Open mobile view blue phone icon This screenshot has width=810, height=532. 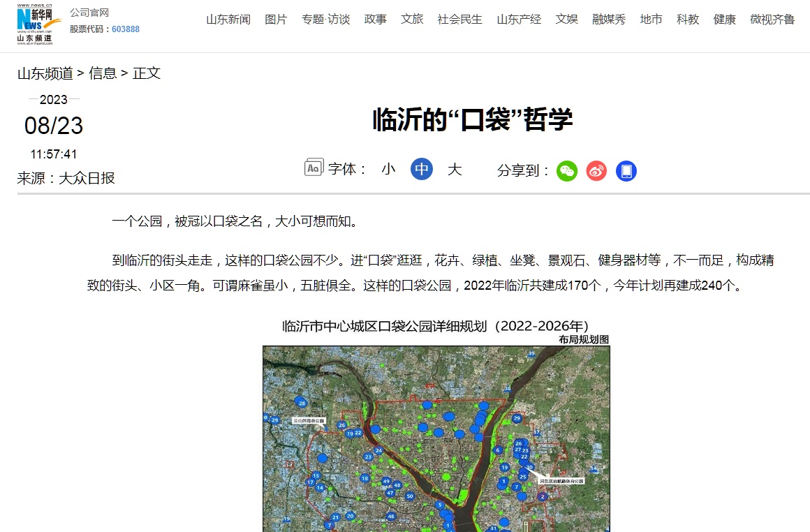(x=626, y=171)
